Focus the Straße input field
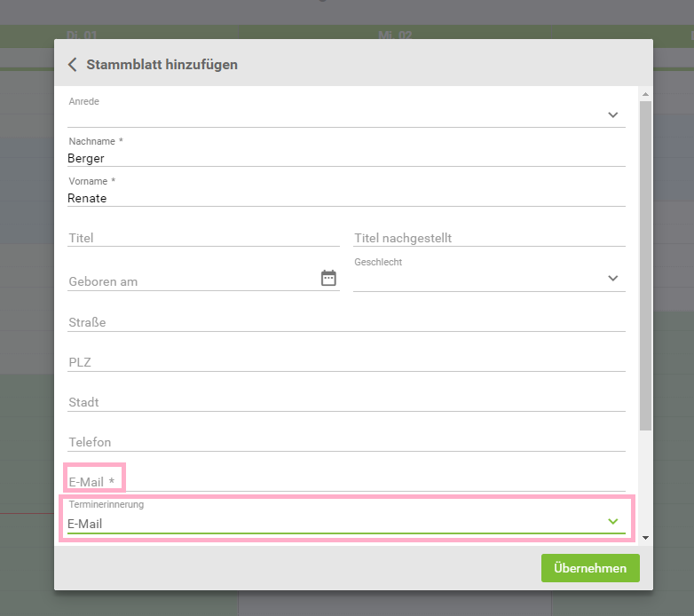694x616 pixels. tap(346, 322)
